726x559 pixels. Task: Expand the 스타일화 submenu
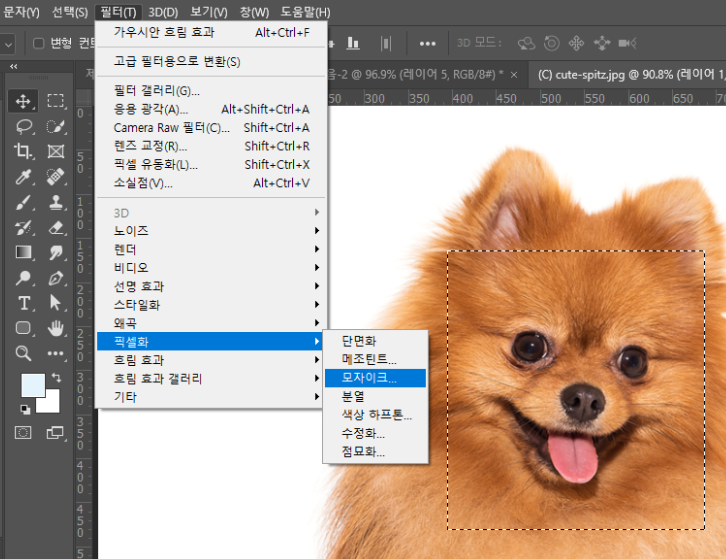point(211,305)
